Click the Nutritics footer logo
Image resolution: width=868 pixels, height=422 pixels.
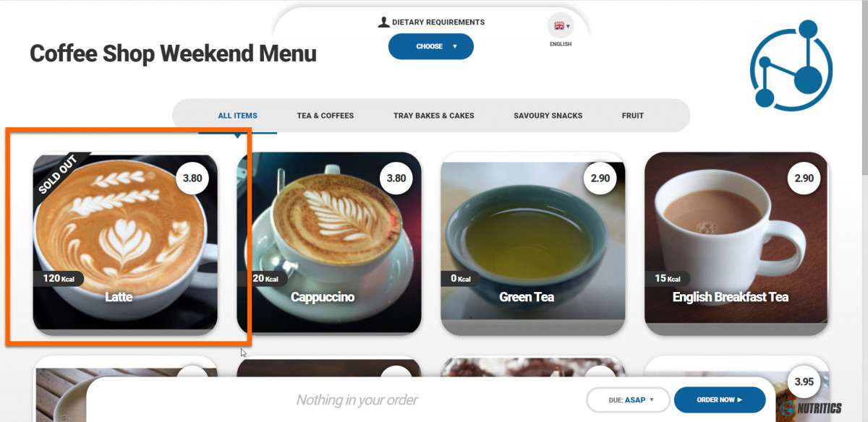pyautogui.click(x=811, y=408)
